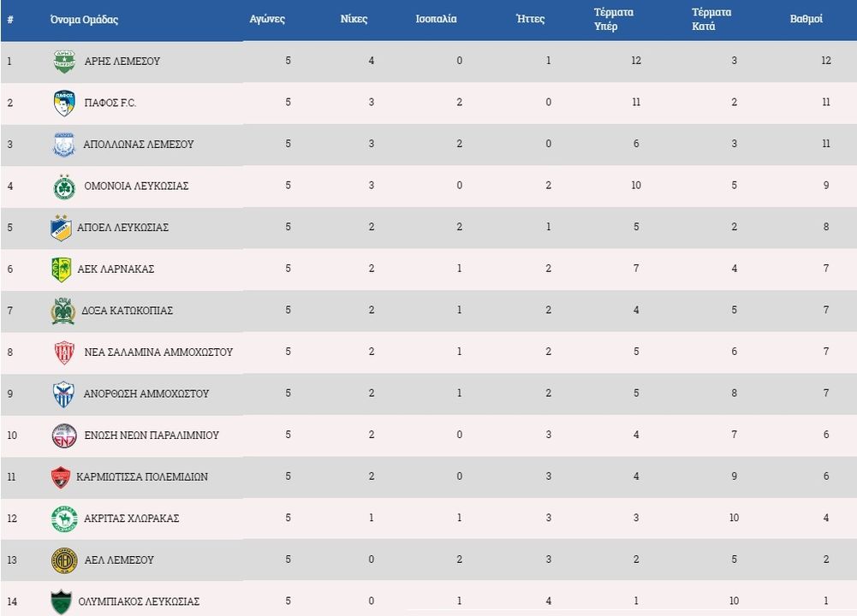Viewport: 857px width, 616px height.
Task: Click ΕΝΩΣΗ ΝΕΩΝ ΠΑΡΑΛΙΜΝΙΟΥ rank number 10
Action: click(x=12, y=435)
